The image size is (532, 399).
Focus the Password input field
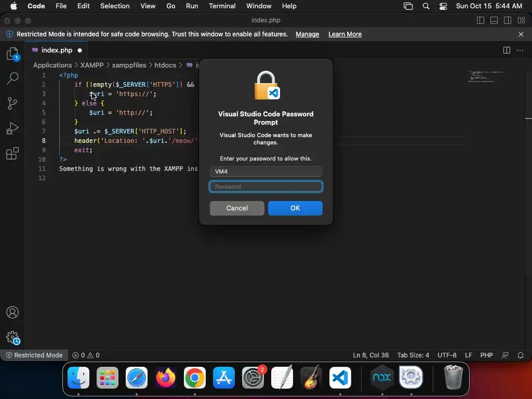pyautogui.click(x=265, y=187)
